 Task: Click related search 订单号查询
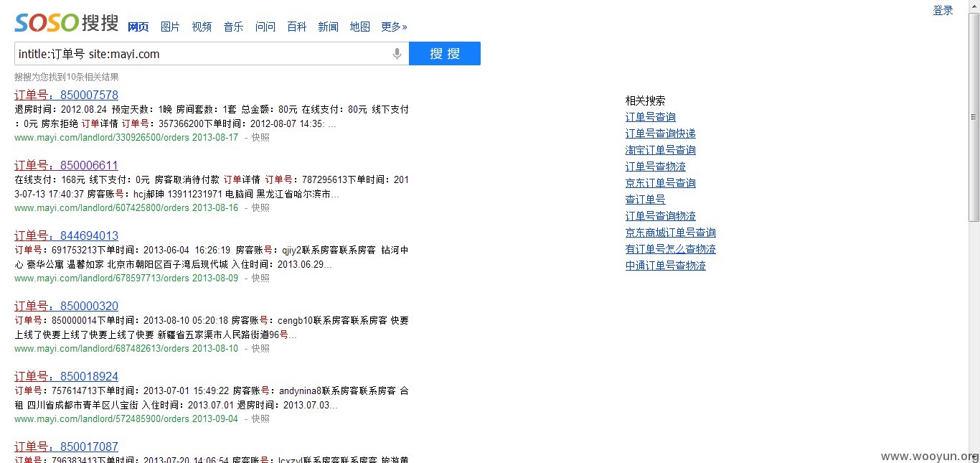651,117
